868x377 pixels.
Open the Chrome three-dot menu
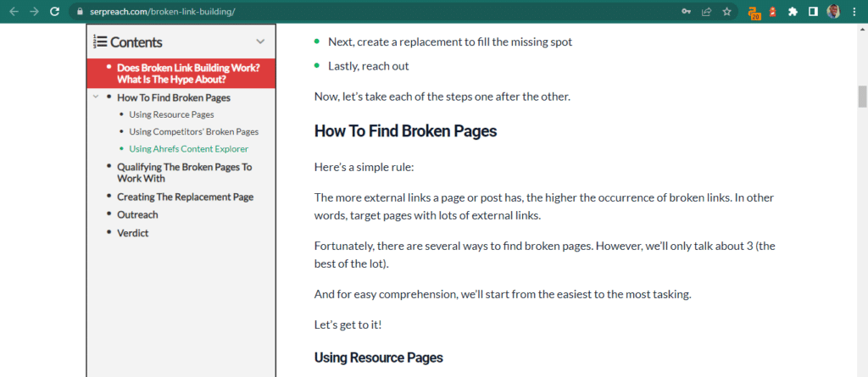(854, 12)
